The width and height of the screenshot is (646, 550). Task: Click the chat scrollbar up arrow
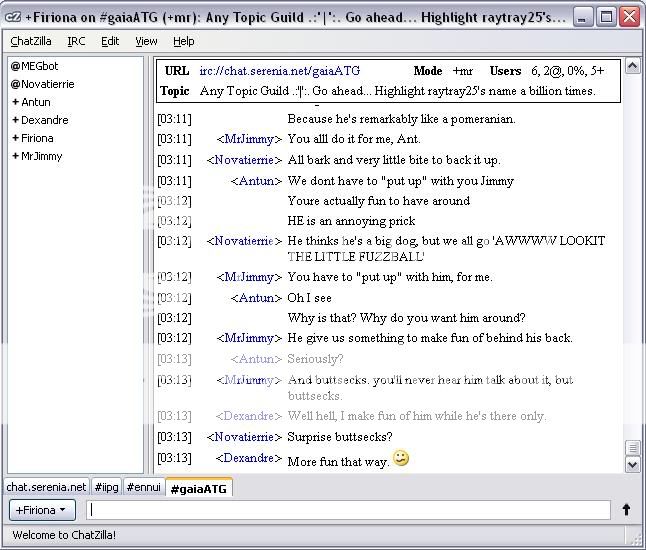point(632,66)
